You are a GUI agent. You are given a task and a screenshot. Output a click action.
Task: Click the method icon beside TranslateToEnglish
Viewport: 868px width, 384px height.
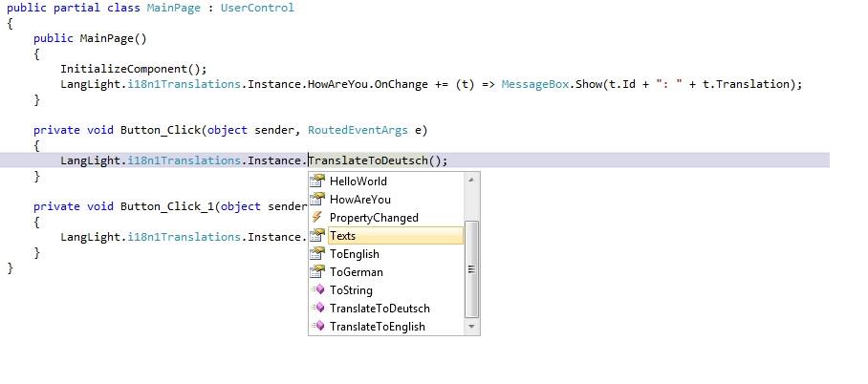[318, 327]
